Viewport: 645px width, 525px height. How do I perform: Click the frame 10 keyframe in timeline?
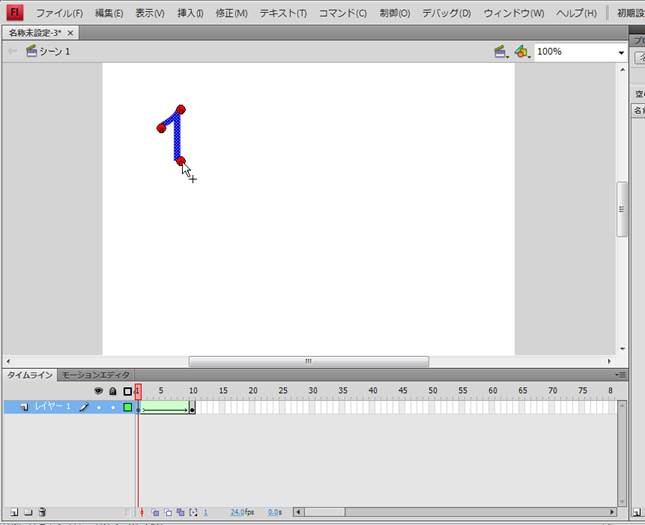[192, 408]
